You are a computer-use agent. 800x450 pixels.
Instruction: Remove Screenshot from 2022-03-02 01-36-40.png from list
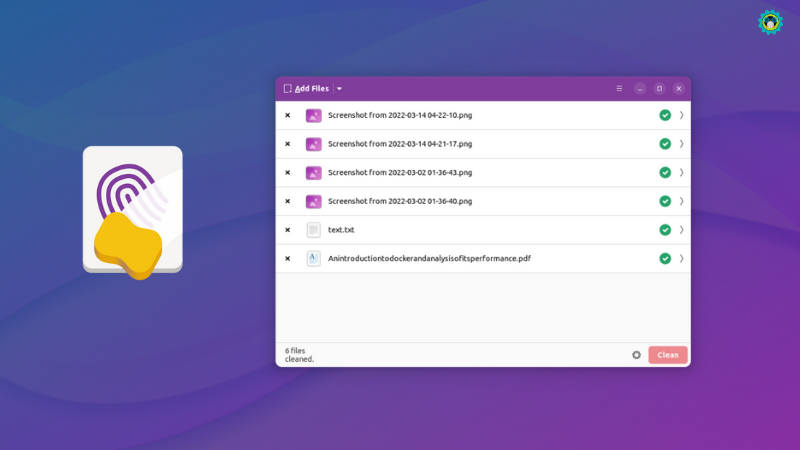click(x=288, y=201)
